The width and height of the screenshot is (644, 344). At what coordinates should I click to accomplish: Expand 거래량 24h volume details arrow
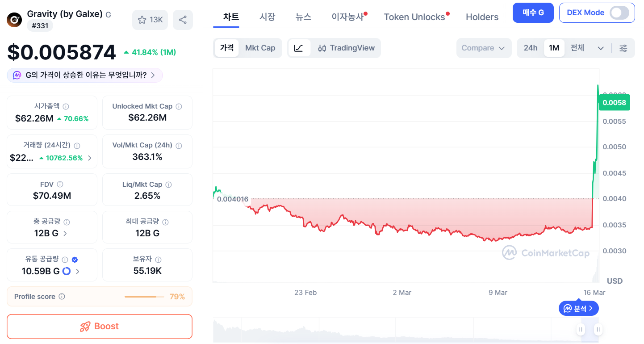(90, 158)
